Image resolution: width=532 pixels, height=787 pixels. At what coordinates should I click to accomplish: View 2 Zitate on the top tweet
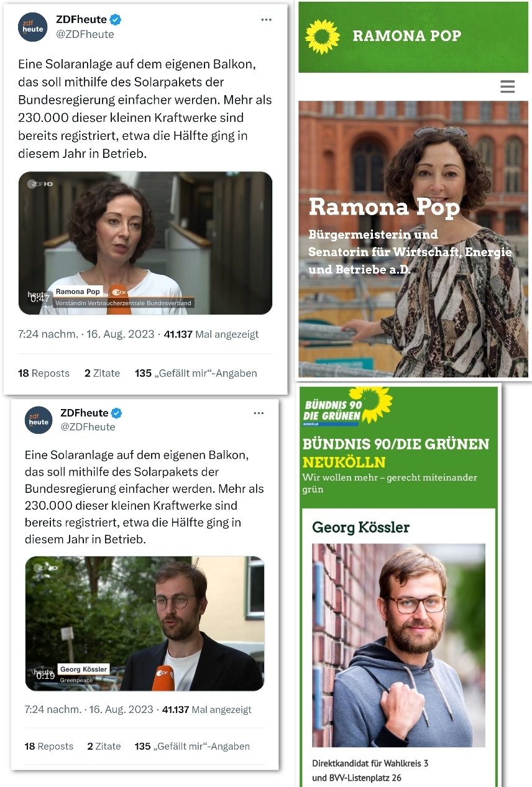pos(102,373)
